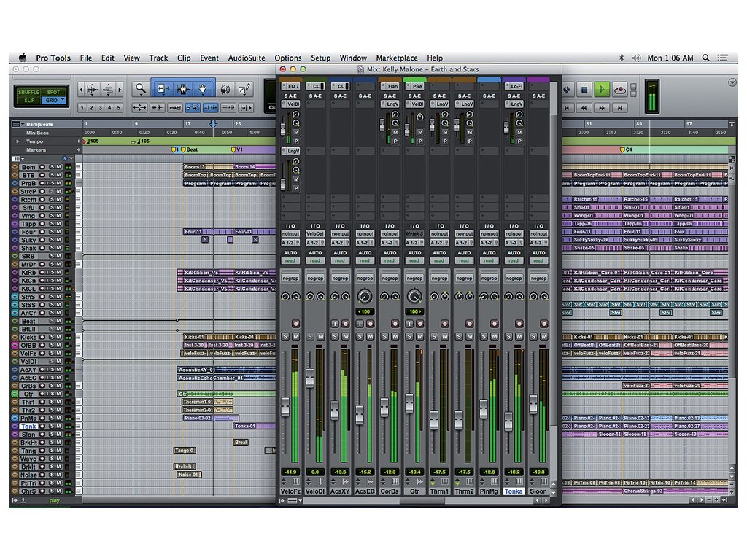Toggle the Insertion Follows Playback icon
Image resolution: width=747 pixels, height=560 pixels.
pyautogui.click(x=245, y=108)
